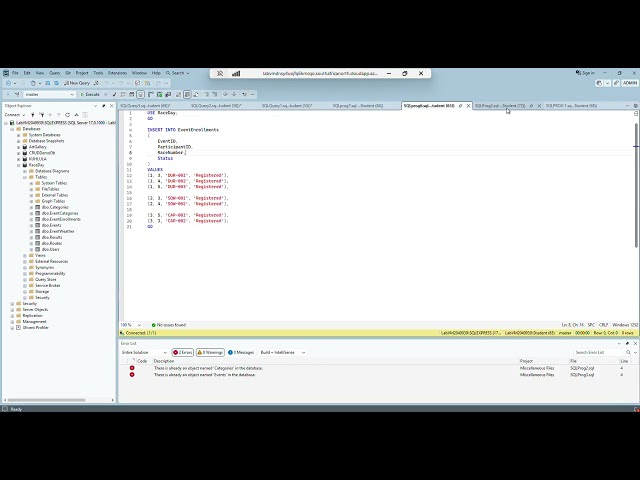Collapse the Tables folder node
640x480 pixels.
25,177
